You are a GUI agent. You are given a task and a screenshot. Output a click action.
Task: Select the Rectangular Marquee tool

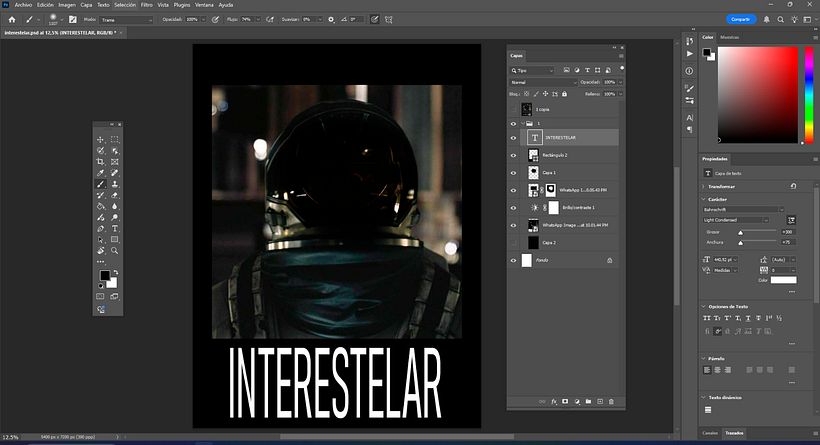pyautogui.click(x=115, y=140)
